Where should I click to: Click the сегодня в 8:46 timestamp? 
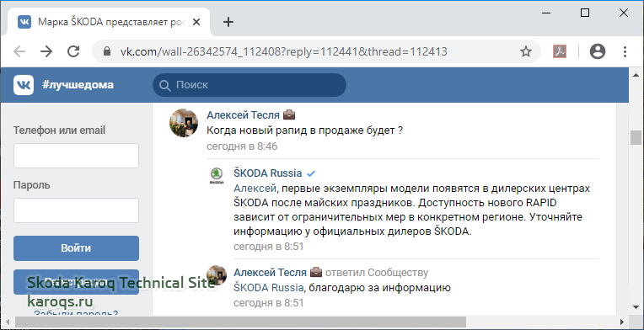point(242,146)
